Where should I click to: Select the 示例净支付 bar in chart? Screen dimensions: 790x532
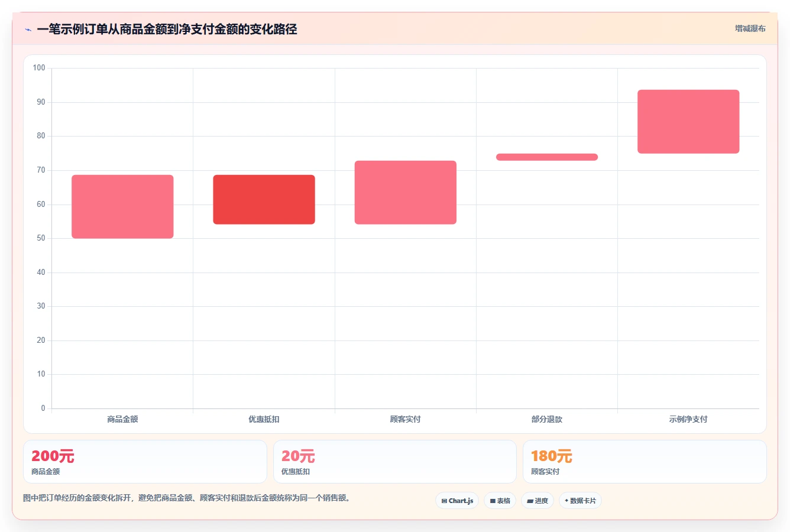point(688,122)
